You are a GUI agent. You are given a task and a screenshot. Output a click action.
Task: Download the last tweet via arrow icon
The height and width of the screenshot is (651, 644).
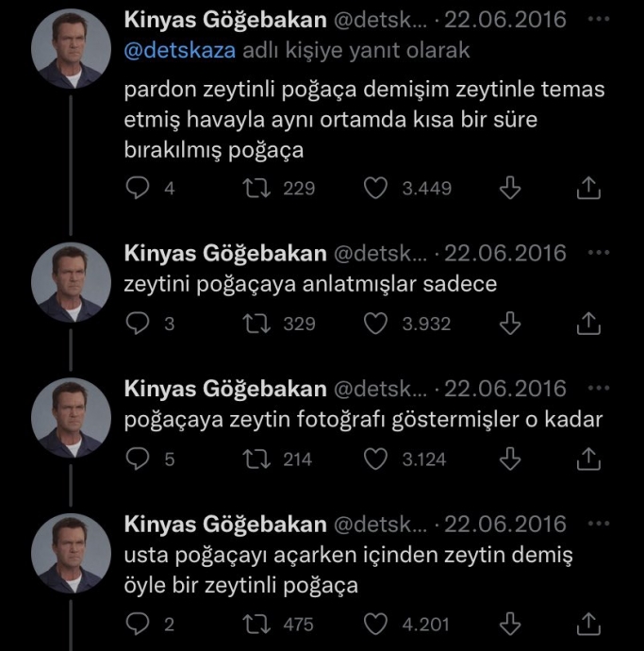(x=509, y=624)
